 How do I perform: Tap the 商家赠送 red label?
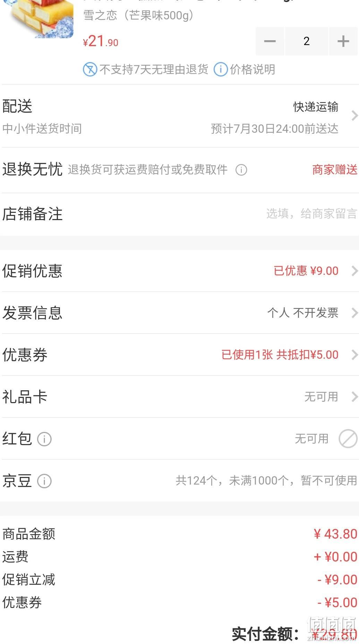point(335,170)
